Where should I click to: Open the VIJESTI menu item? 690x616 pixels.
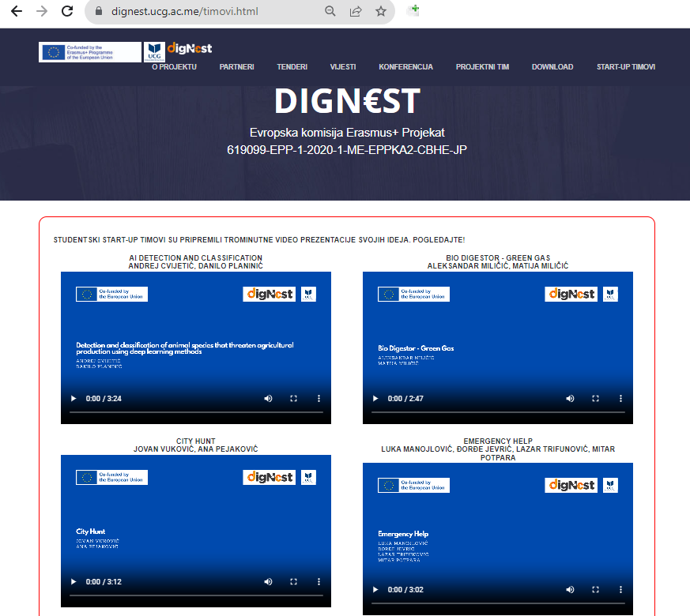(343, 67)
